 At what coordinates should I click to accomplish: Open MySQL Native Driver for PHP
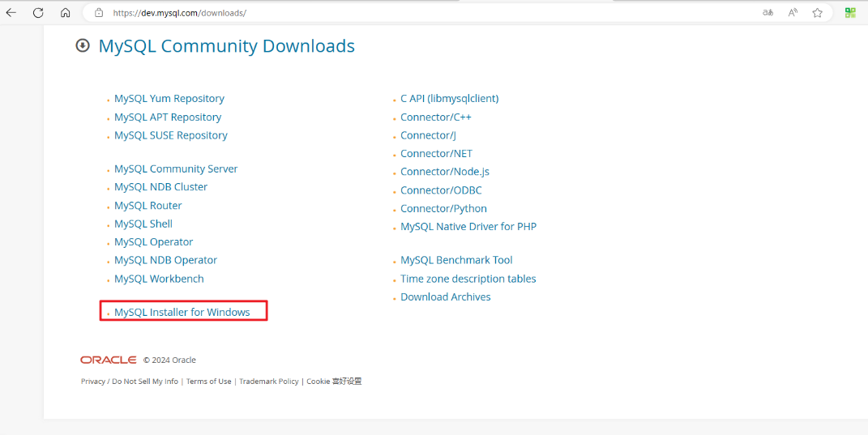pyautogui.click(x=468, y=226)
